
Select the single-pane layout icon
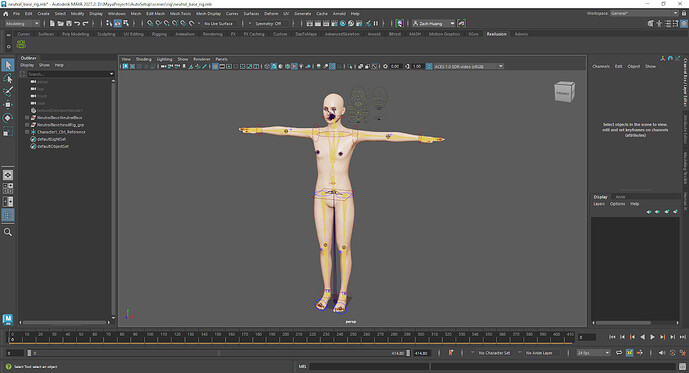[8, 175]
